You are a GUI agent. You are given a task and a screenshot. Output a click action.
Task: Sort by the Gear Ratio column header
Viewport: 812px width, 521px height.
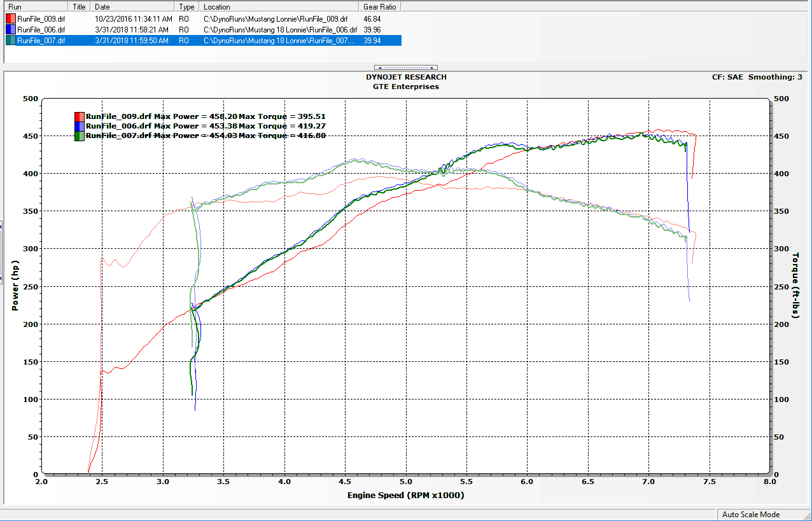[381, 6]
